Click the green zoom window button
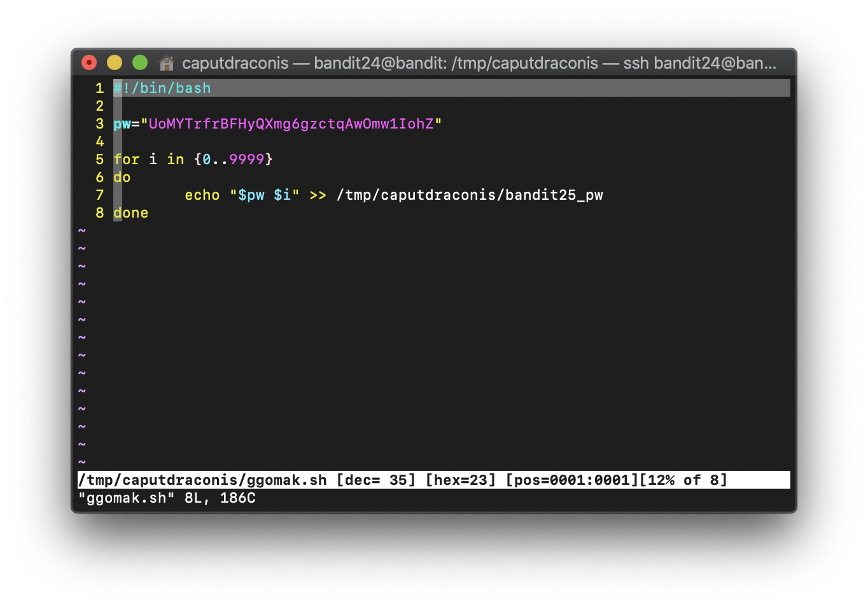 click(x=140, y=62)
